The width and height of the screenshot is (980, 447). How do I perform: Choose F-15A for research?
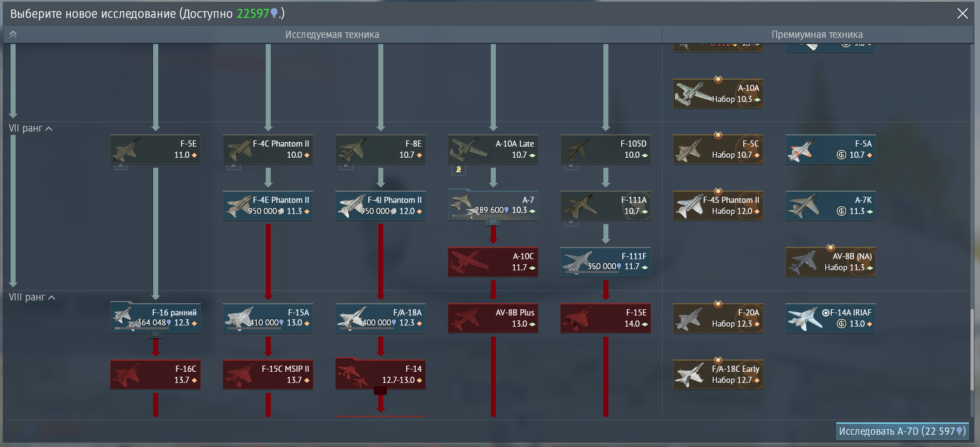268,318
